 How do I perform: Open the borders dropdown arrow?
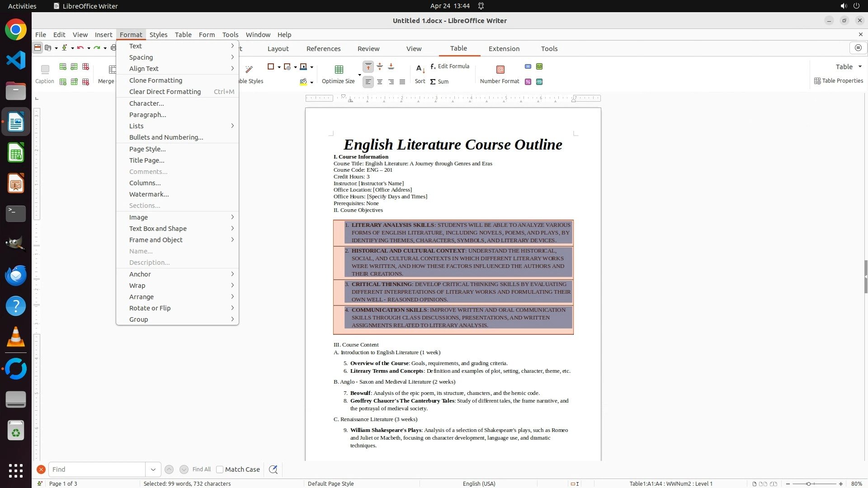[x=279, y=67]
